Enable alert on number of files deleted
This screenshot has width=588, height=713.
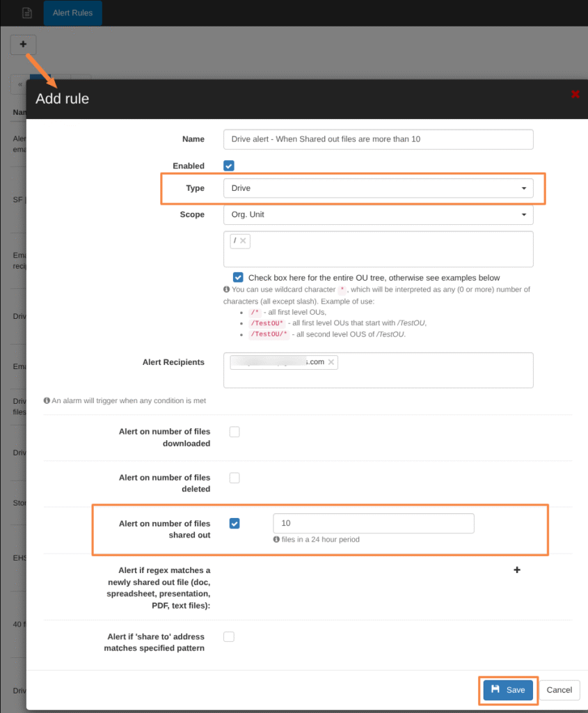coord(235,478)
